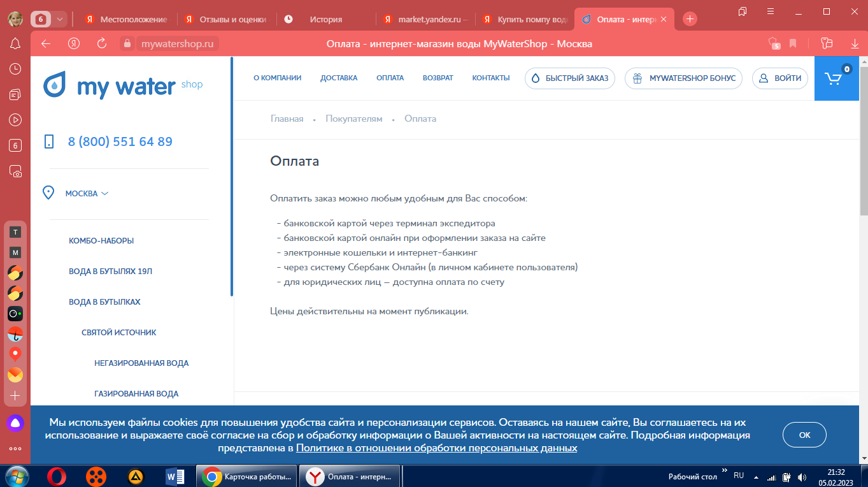Click the БЫСТРЫЙ ЗАКАЗ button
The image size is (868, 487).
(570, 78)
